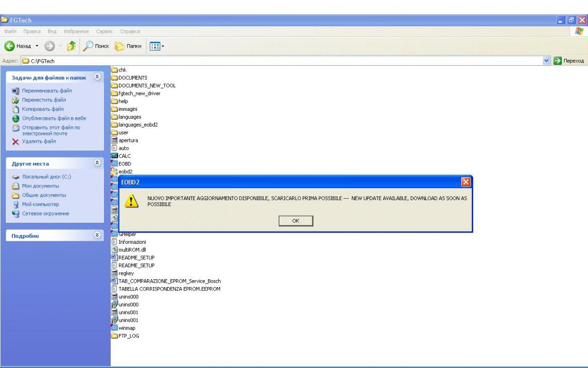Click the Back (Назад) arrow button
This screenshot has width=588, height=368.
[x=10, y=46]
